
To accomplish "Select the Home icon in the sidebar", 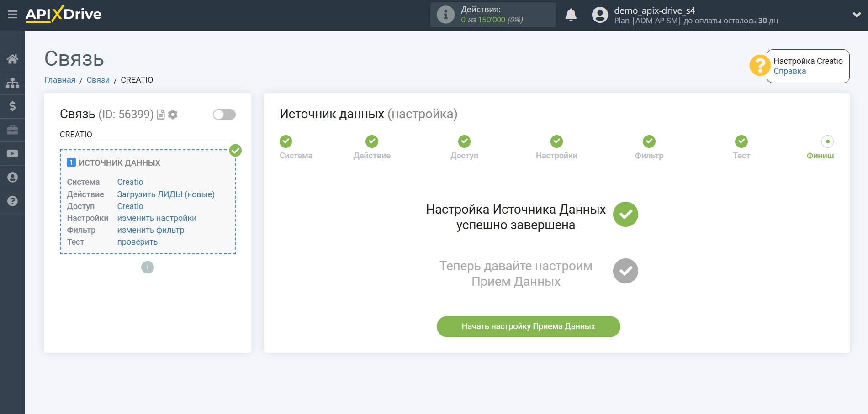I will [12, 58].
